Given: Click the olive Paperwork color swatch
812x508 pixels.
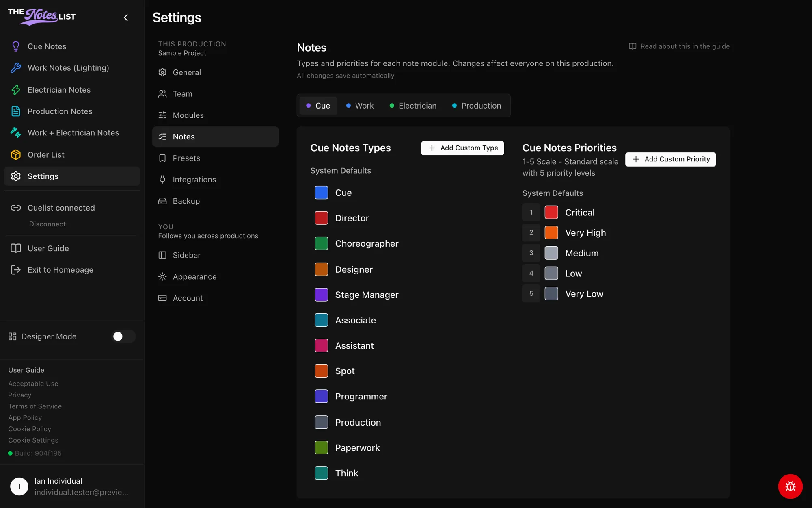Looking at the screenshot, I should pos(322,448).
